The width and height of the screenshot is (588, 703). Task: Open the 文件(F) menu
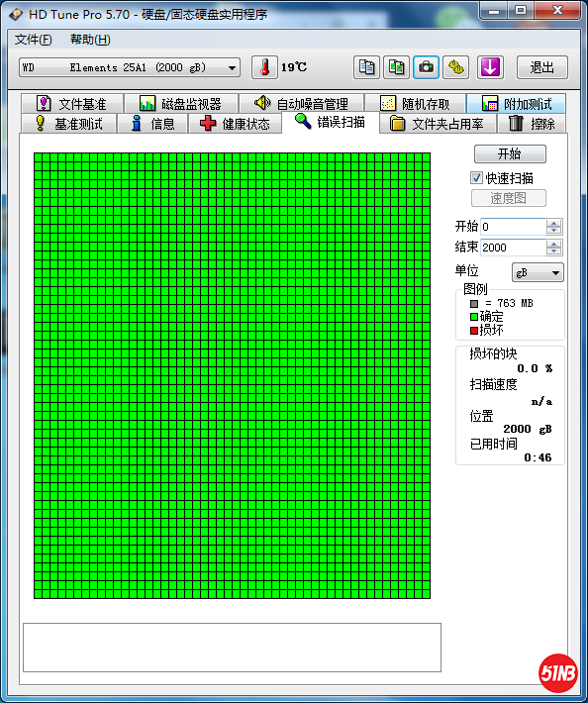point(34,40)
